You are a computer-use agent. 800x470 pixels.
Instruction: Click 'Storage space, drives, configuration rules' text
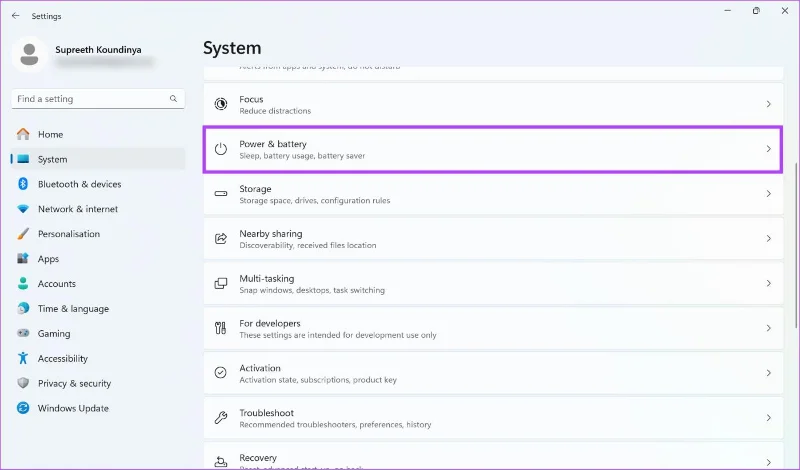tap(315, 201)
